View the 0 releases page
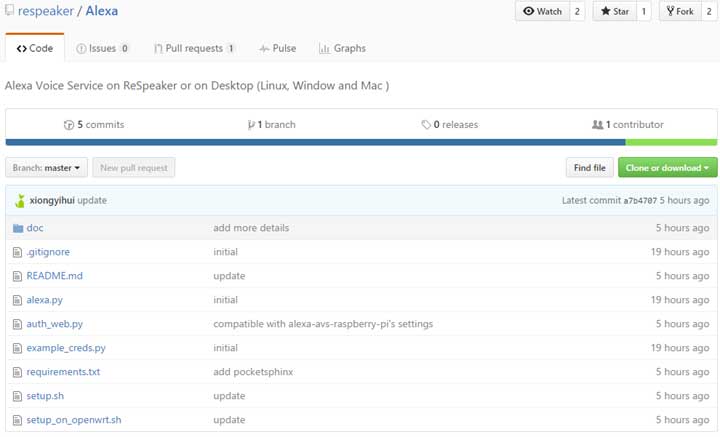The width and height of the screenshot is (720, 437). click(450, 125)
